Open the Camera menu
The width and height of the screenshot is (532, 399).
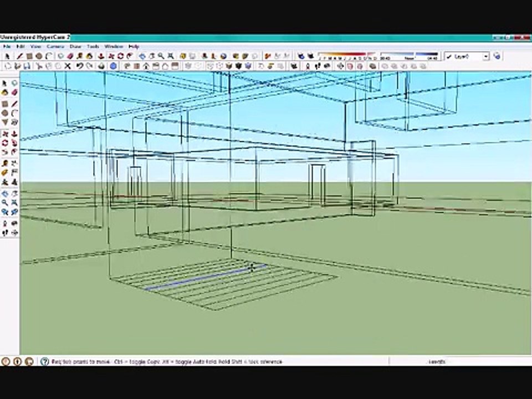(x=55, y=46)
